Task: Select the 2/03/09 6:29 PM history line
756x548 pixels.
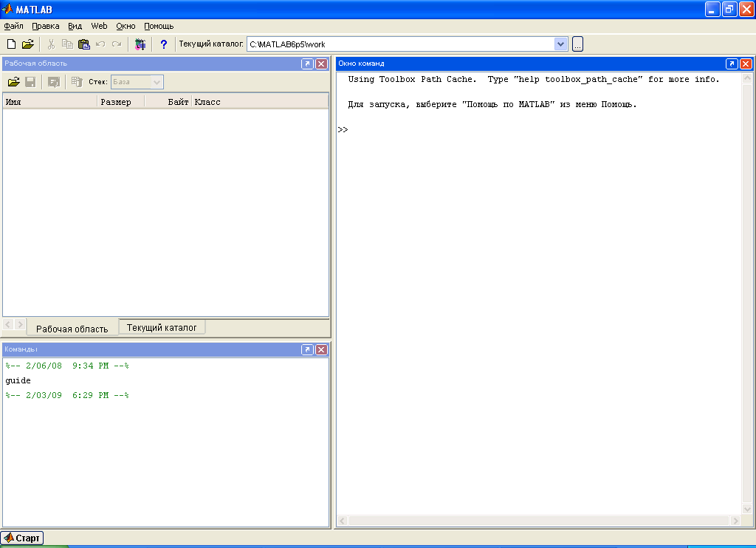Action: (x=67, y=395)
